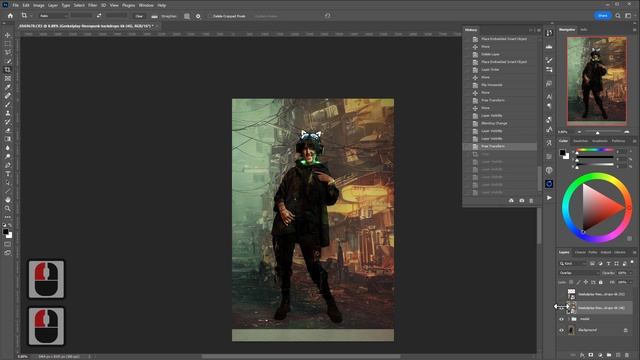Click Navigator zoom slider
Image resolution: width=640 pixels, height=360 pixels.
click(x=598, y=132)
